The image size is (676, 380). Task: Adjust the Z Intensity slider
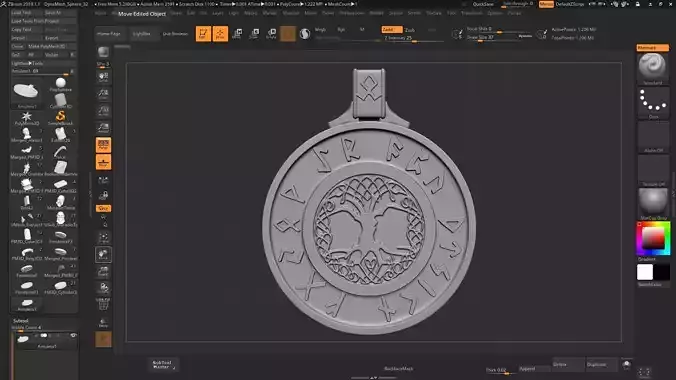[x=413, y=38]
